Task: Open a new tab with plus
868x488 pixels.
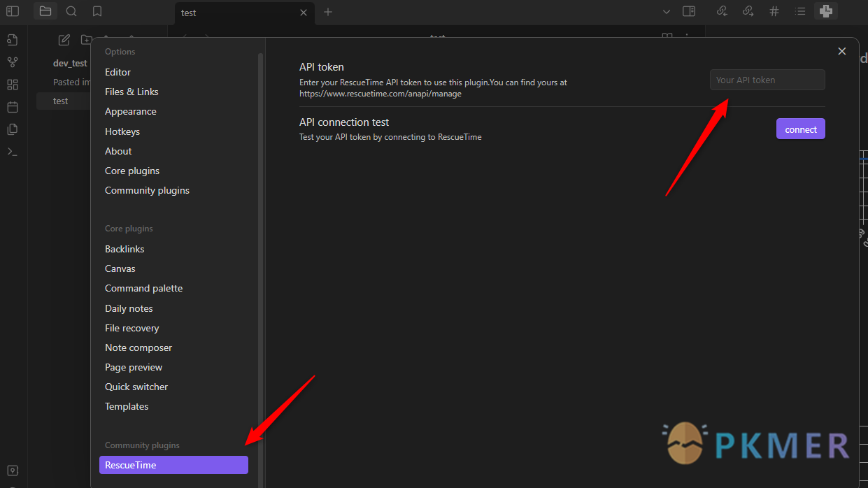Action: [328, 12]
